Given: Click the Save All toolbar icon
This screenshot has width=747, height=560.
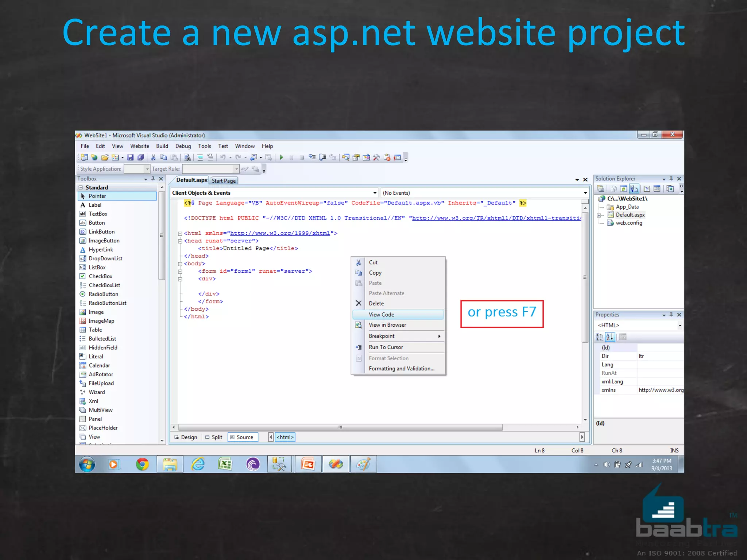Looking at the screenshot, I should click(140, 157).
